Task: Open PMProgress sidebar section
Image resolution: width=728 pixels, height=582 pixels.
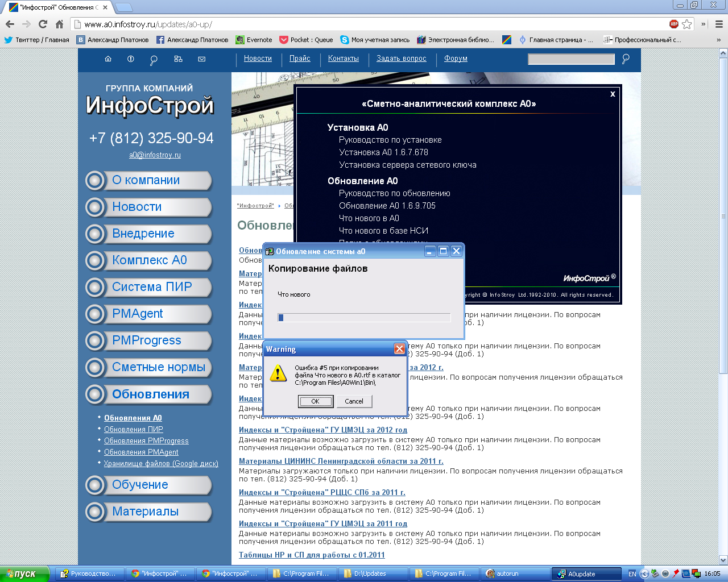Action: [149, 340]
